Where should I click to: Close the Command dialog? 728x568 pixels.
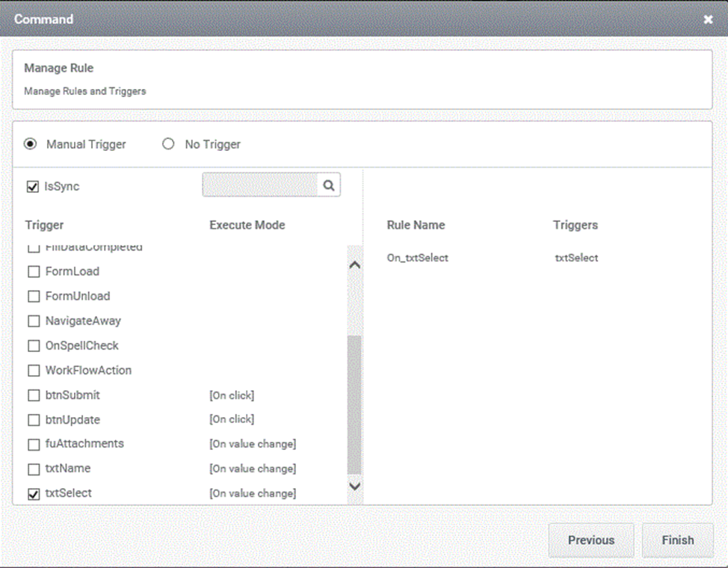click(x=708, y=19)
